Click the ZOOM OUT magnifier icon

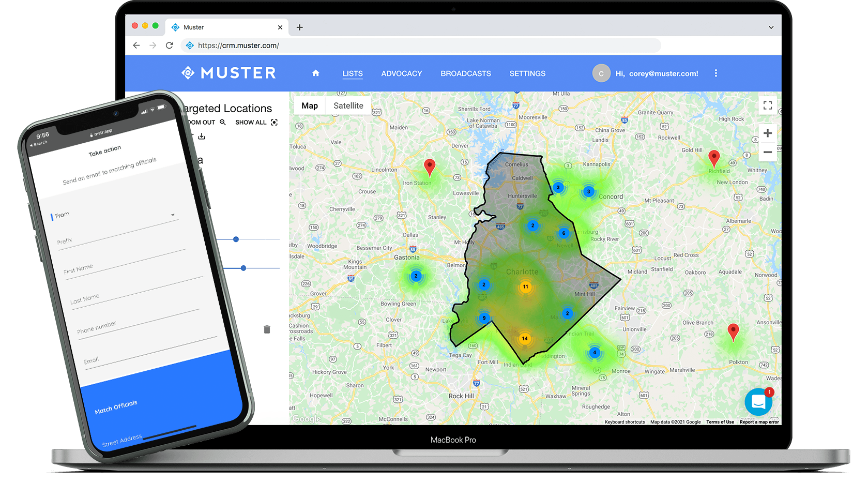click(223, 123)
